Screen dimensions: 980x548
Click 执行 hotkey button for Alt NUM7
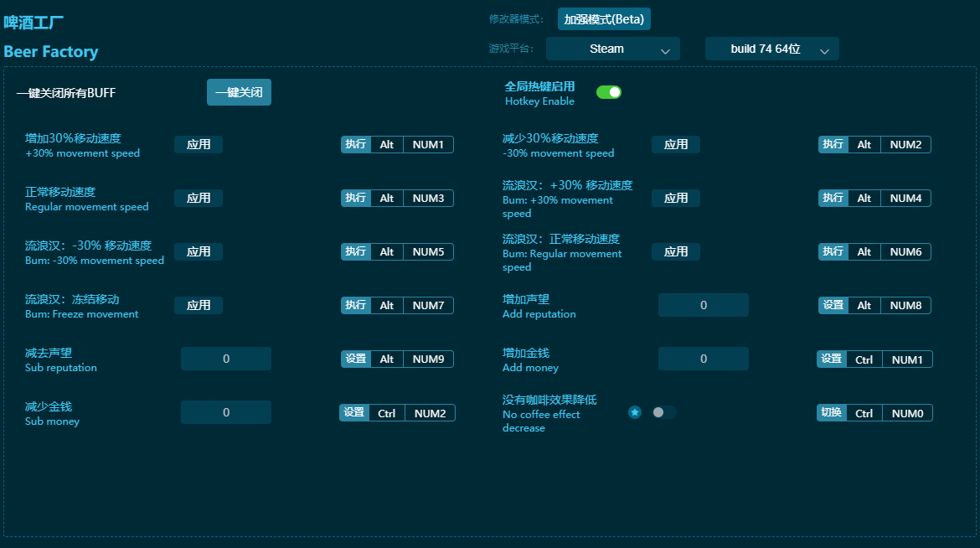tap(356, 305)
